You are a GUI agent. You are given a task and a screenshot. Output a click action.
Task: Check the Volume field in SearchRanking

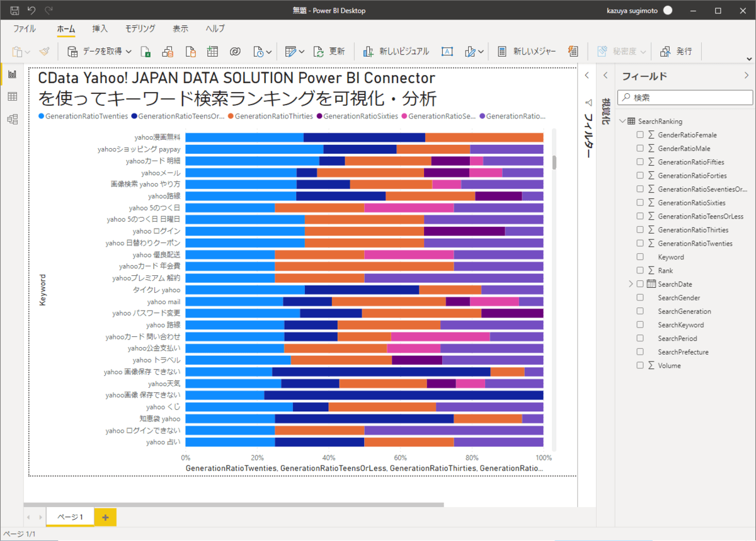click(x=641, y=365)
